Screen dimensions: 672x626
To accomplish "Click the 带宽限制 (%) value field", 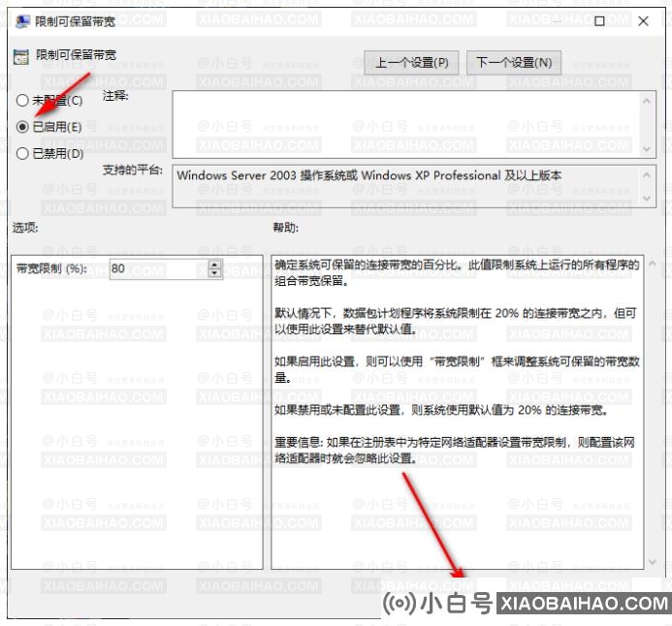I will coord(159,268).
